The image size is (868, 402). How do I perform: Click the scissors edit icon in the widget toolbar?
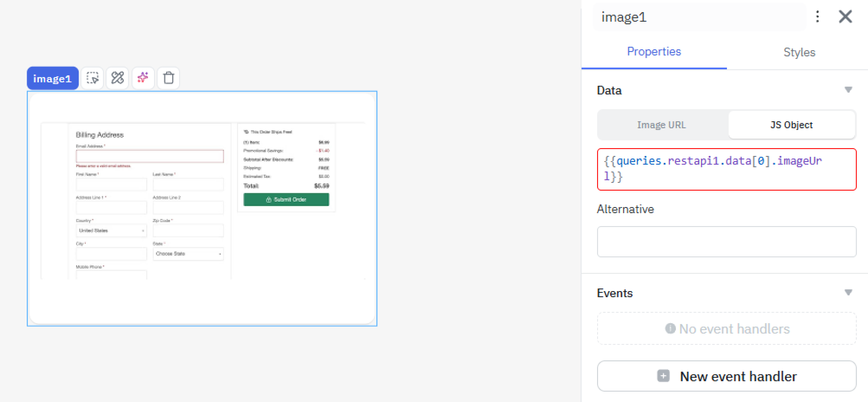(x=117, y=78)
